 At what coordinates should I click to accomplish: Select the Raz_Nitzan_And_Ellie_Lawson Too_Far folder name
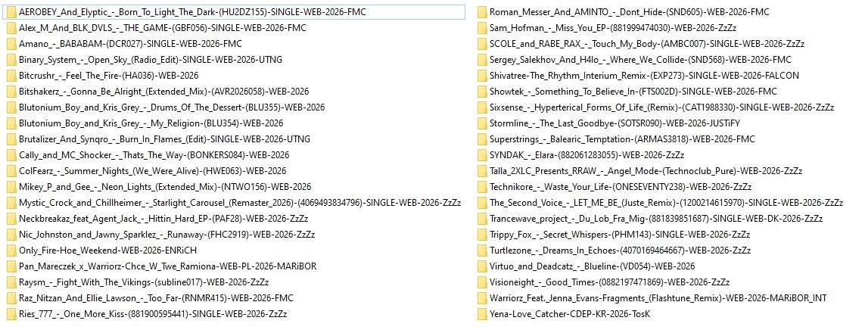click(156, 298)
